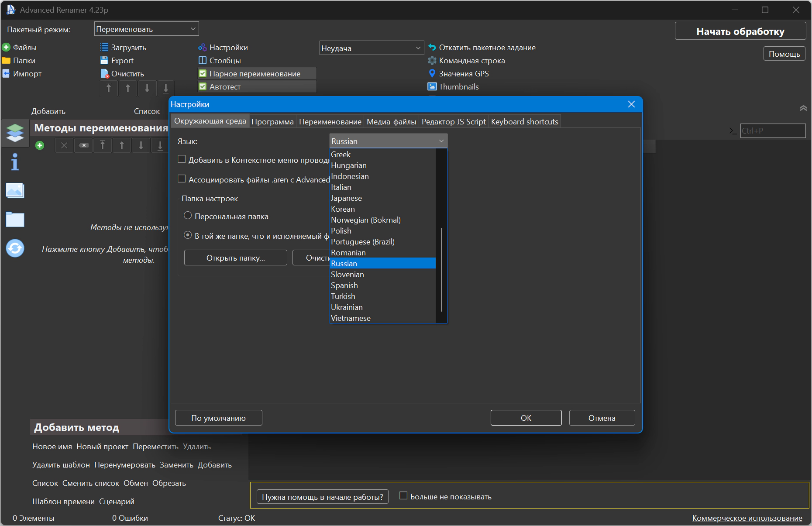The width and height of the screenshot is (812, 526).
Task: Click the Export floppy disk icon
Action: pyautogui.click(x=104, y=60)
